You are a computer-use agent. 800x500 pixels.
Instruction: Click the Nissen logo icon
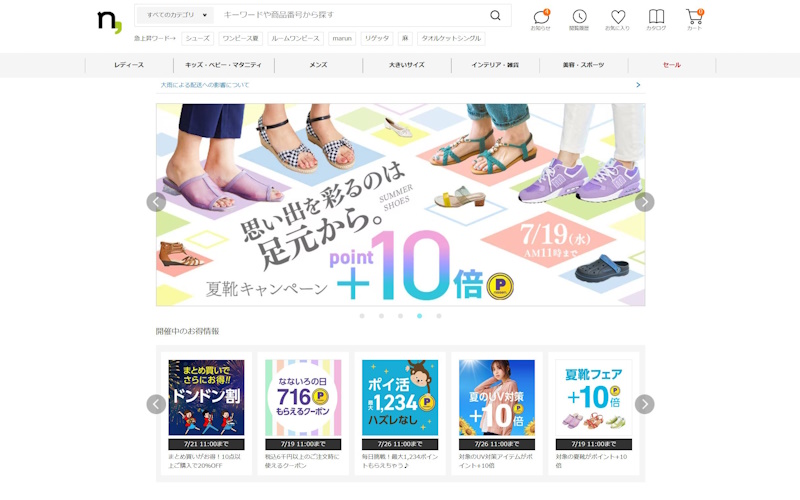click(109, 22)
